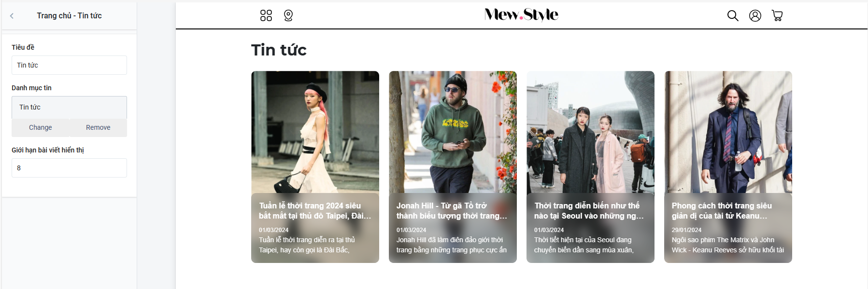Open the category grid icon in header
868x289 pixels.
266,15
